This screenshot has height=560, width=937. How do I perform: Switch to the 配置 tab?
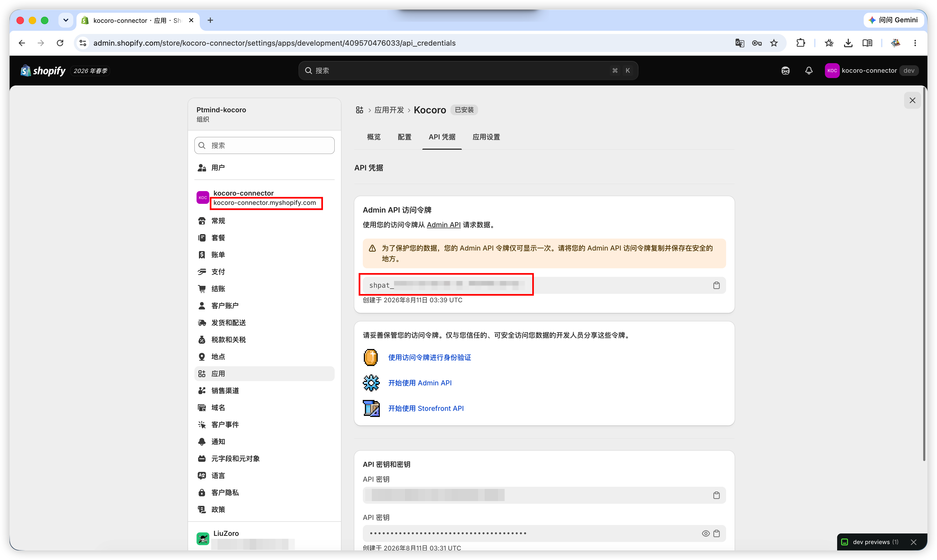pos(404,137)
